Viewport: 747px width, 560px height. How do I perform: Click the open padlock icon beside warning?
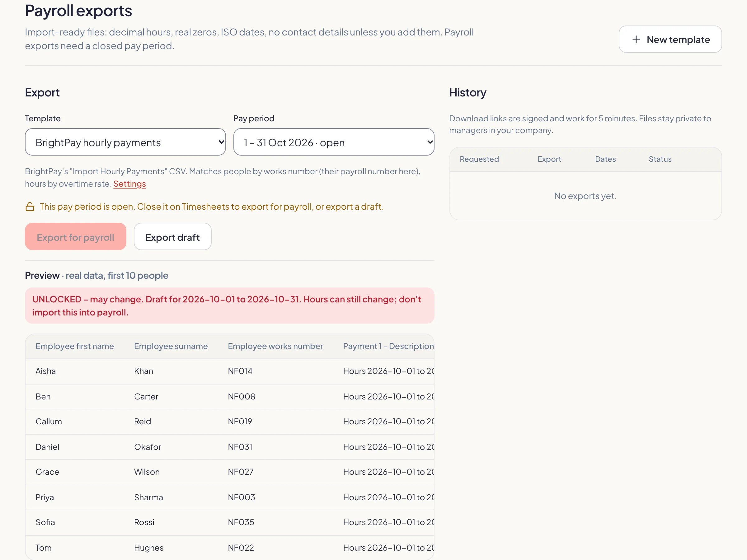pos(30,207)
